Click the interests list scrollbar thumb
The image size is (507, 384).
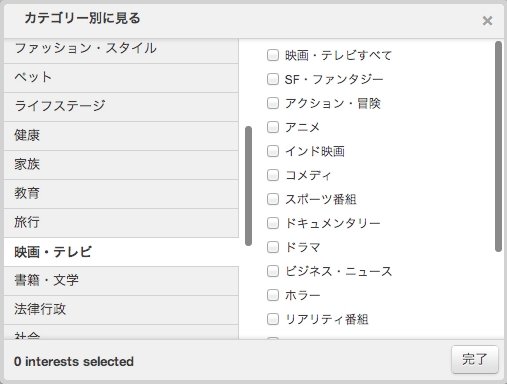click(498, 146)
